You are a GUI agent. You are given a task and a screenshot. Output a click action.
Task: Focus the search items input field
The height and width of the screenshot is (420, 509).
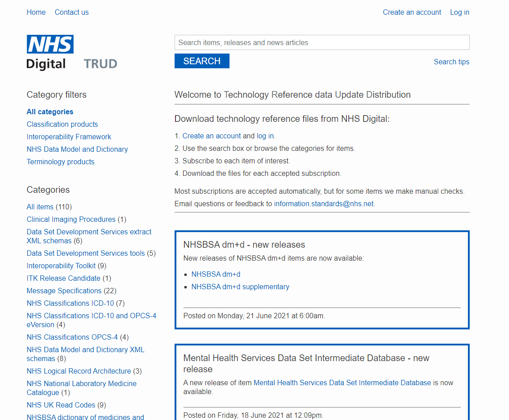tap(321, 42)
